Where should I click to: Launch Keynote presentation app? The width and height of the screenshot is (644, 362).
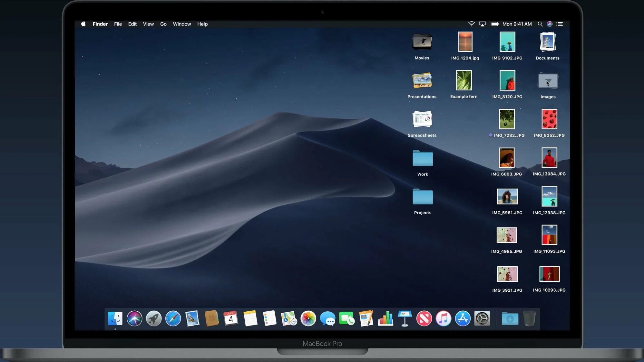click(x=404, y=319)
